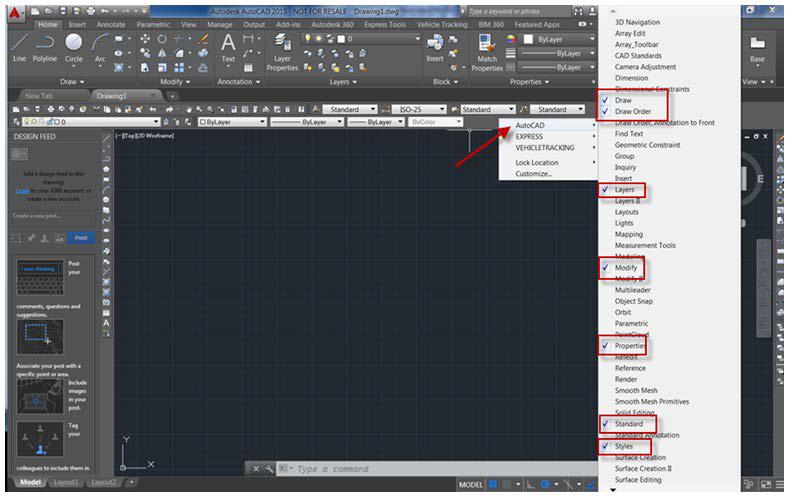
Task: Open the AutoCAD application menu logo
Action: (15, 13)
